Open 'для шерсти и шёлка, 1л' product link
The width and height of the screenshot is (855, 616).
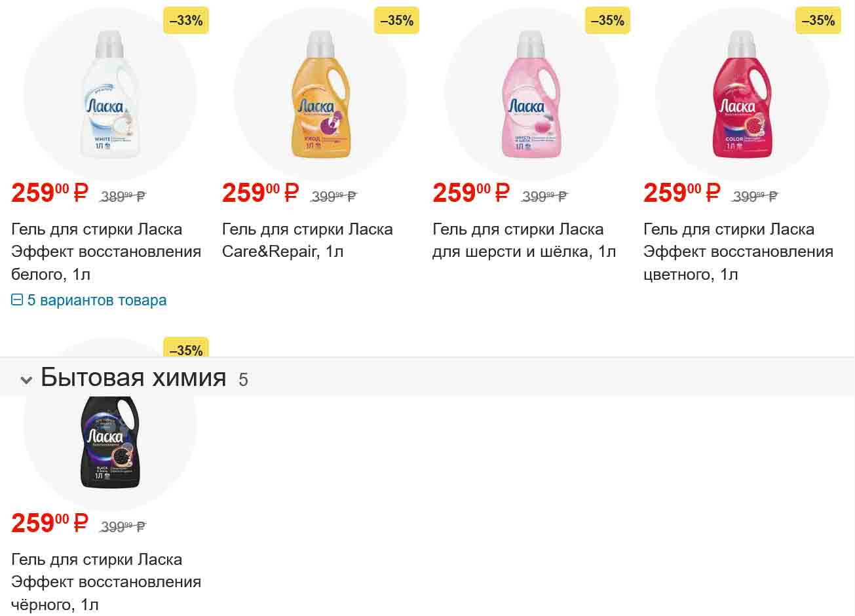point(524,241)
